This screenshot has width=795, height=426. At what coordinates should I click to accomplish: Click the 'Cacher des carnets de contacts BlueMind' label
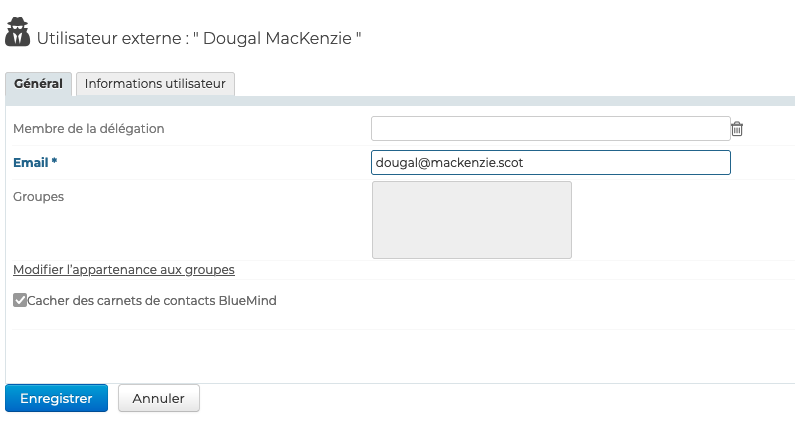152,300
